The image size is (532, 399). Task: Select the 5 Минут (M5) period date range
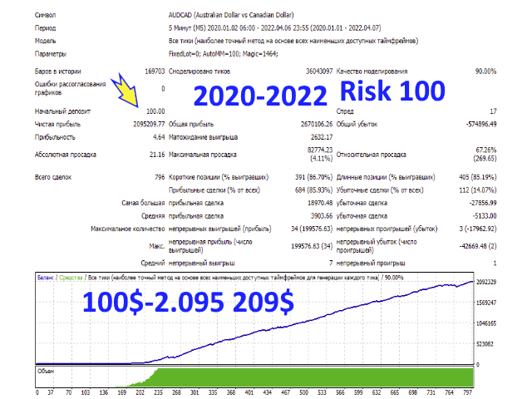274,28
